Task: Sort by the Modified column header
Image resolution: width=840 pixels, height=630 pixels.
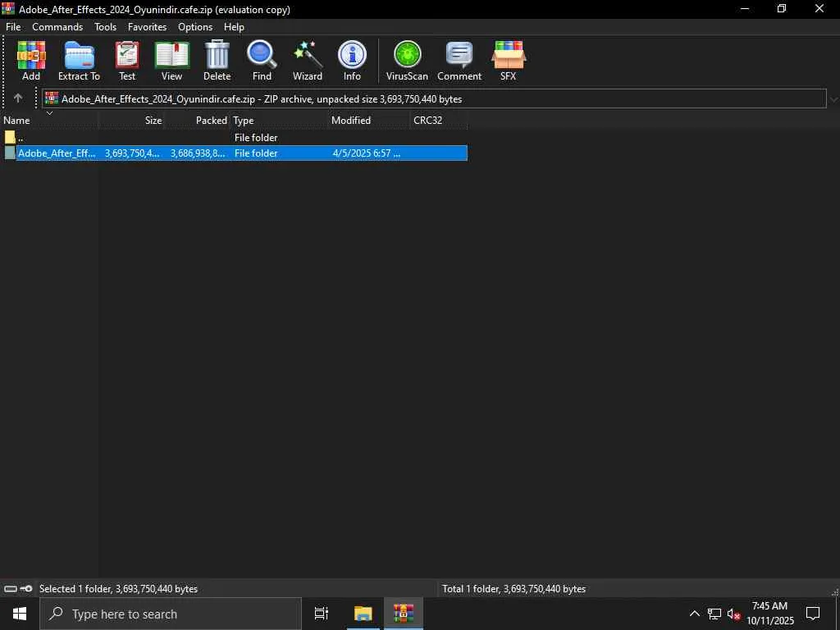Action: 369,120
